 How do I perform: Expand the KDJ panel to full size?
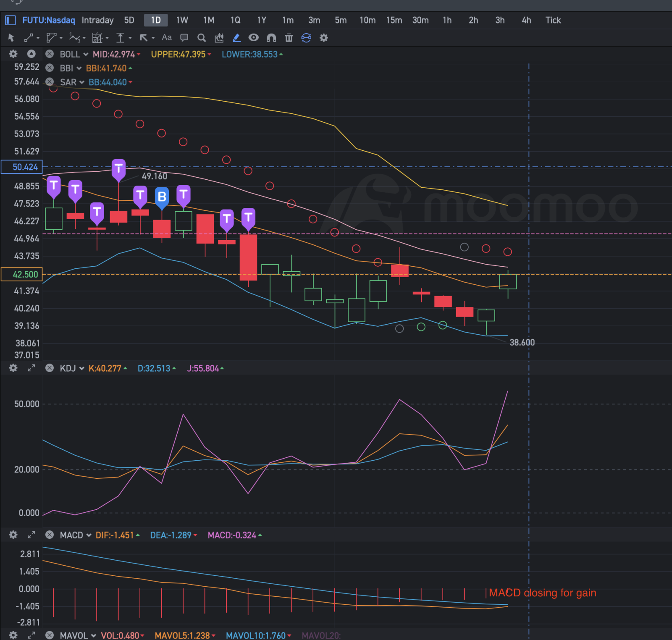pos(31,368)
